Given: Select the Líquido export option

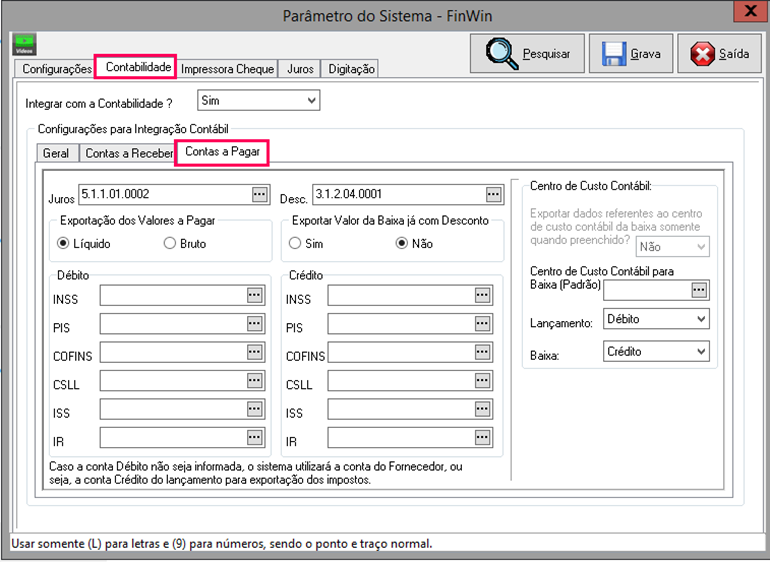Looking at the screenshot, I should (64, 243).
